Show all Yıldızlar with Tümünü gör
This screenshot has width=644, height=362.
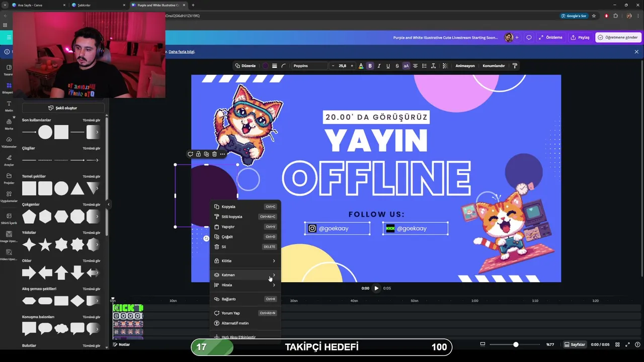[92, 233]
